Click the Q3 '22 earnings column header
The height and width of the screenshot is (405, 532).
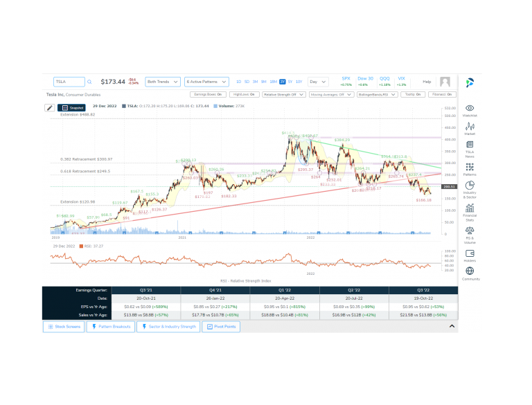pos(423,290)
